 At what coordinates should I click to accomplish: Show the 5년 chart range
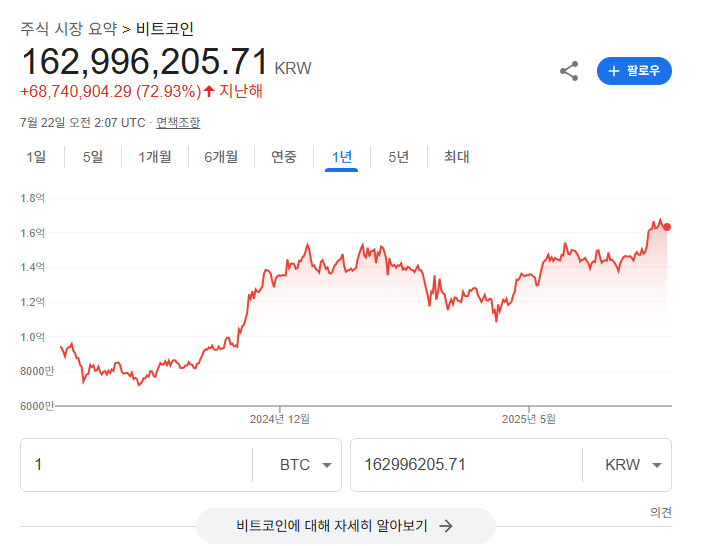point(398,157)
